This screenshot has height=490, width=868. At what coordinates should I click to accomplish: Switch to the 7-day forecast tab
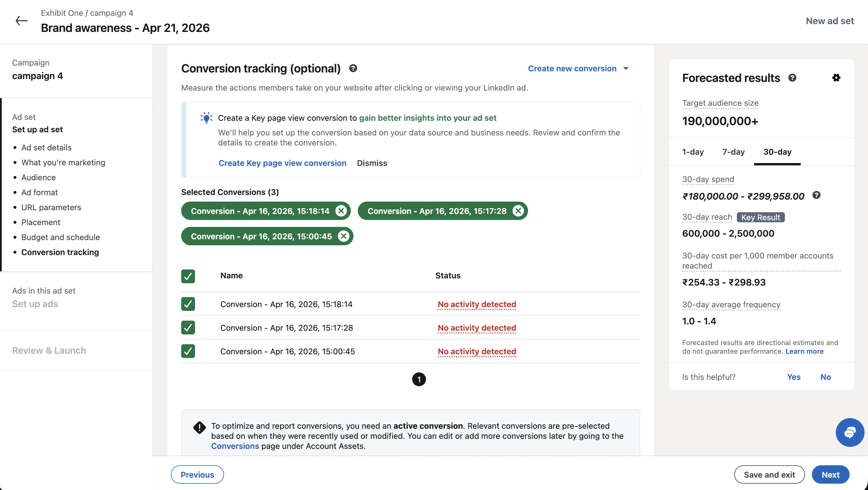(733, 152)
